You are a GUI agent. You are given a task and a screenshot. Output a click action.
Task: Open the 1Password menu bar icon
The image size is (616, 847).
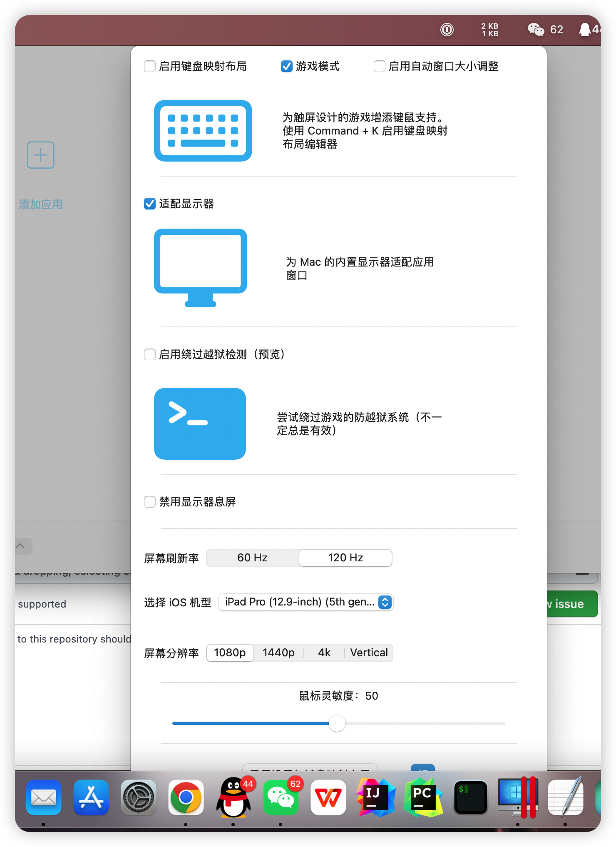[447, 30]
